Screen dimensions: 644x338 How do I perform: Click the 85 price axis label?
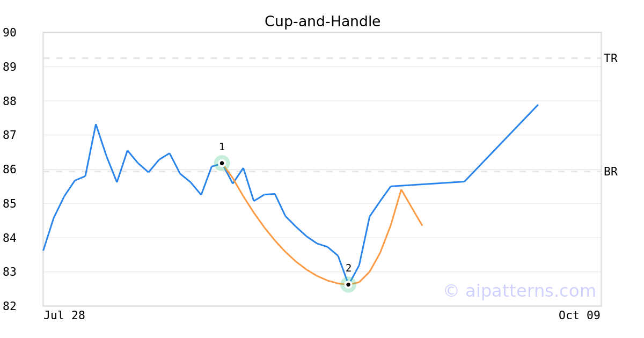click(x=10, y=204)
